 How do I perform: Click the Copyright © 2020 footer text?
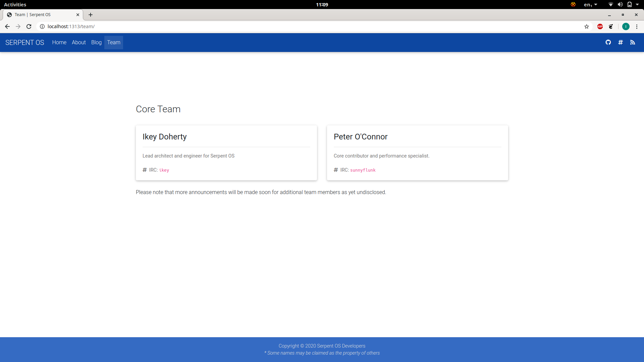click(x=322, y=346)
